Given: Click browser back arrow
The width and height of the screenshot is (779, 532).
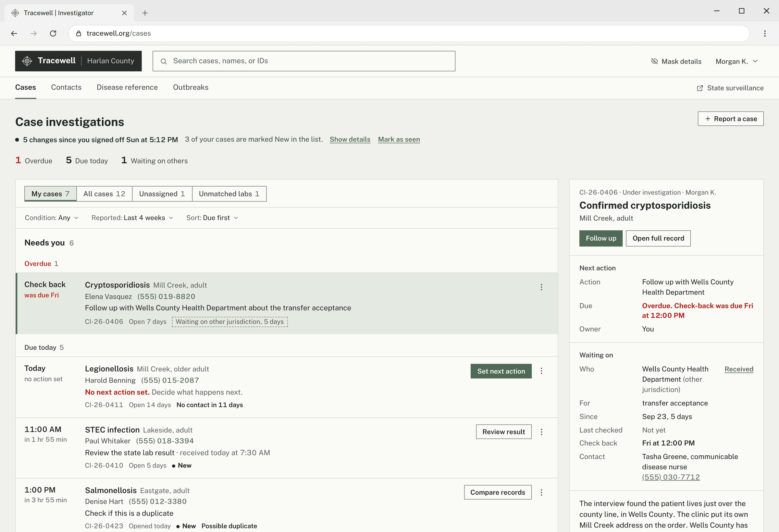Looking at the screenshot, I should pyautogui.click(x=14, y=33).
